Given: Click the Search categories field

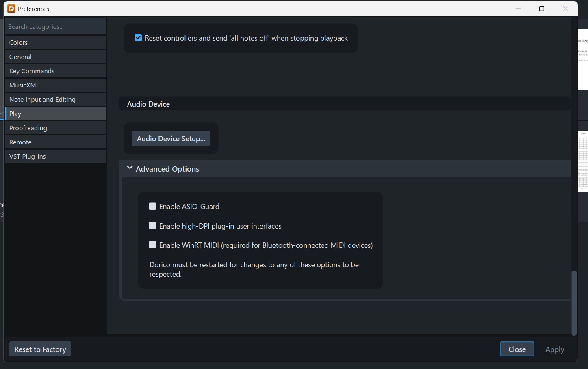Looking at the screenshot, I should pyautogui.click(x=56, y=26).
